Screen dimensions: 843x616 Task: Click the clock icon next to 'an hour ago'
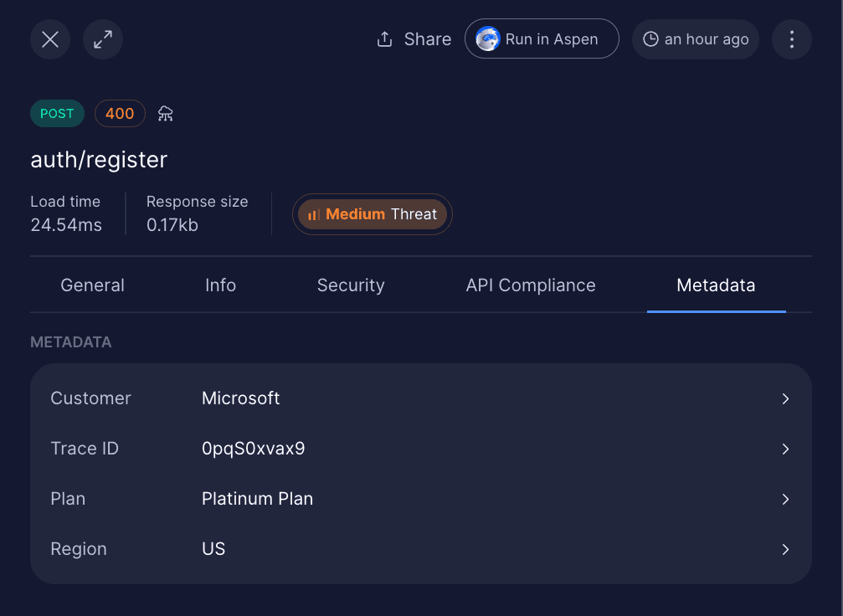651,38
